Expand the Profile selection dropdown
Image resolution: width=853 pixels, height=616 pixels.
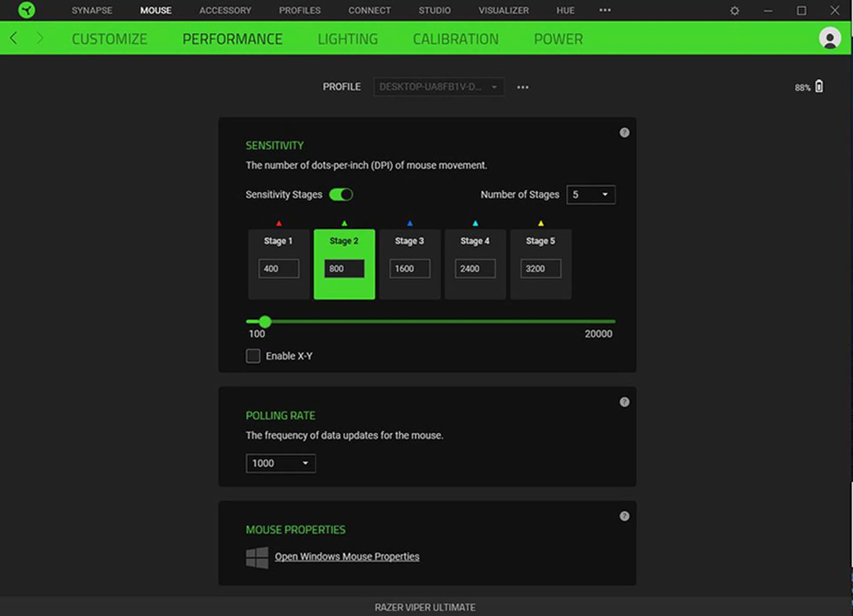click(438, 87)
